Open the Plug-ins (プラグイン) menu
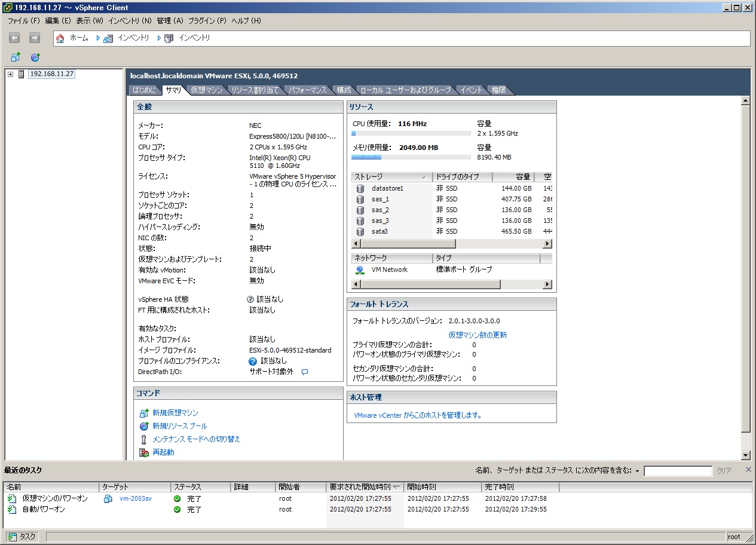The width and height of the screenshot is (756, 545). point(207,20)
